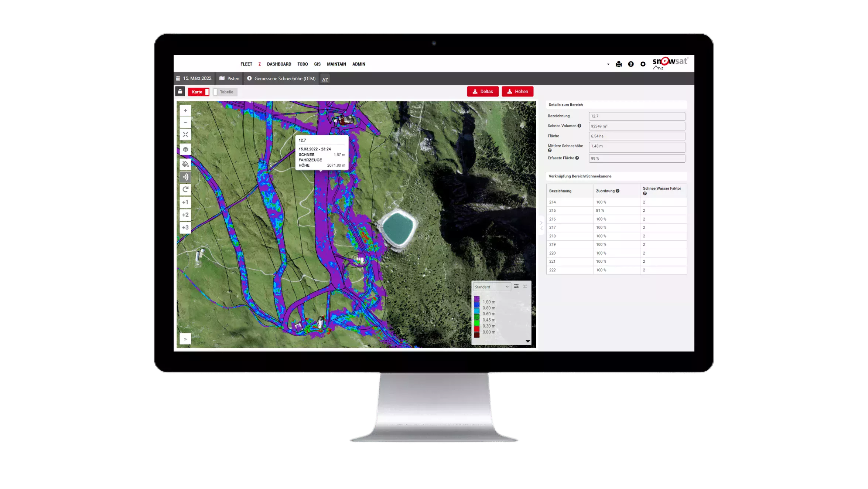This screenshot has width=868, height=489.
Task: Zoom in the map with plus button
Action: tap(185, 111)
